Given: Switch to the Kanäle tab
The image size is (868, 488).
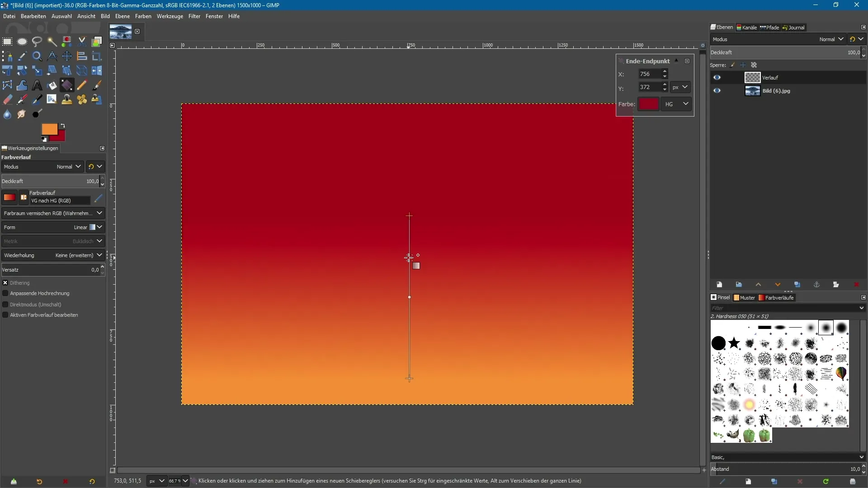Looking at the screenshot, I should [746, 28].
